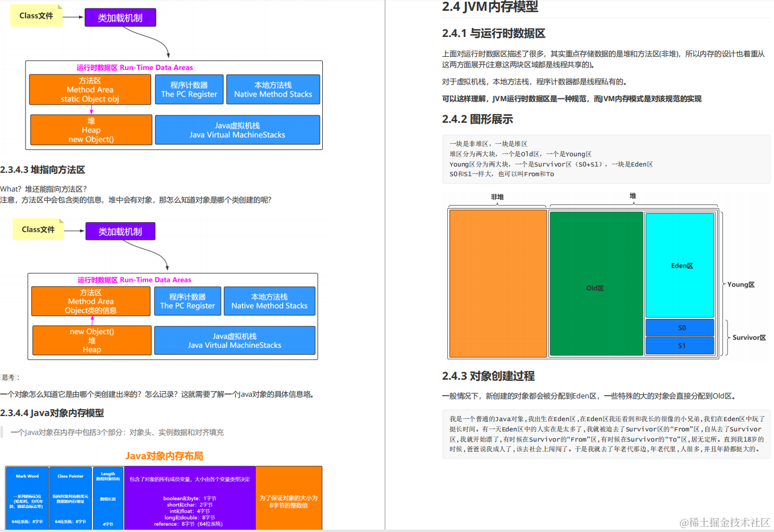The height and width of the screenshot is (532, 774).
Task: Click the top "类加载机制" purple button
Action: (x=119, y=18)
